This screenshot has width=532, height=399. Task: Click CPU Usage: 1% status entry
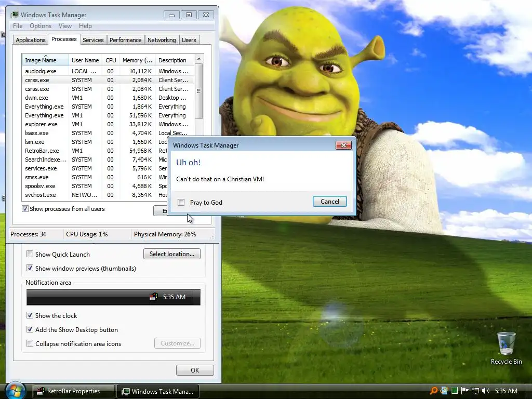click(x=87, y=234)
